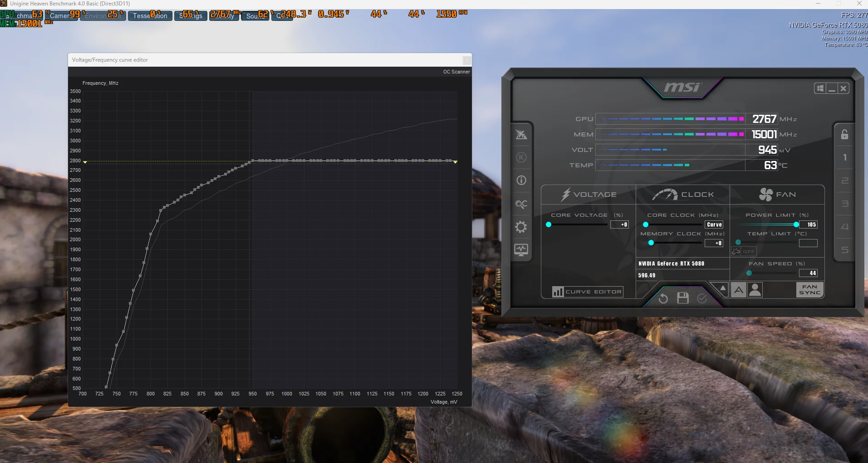868x463 pixels.
Task: Click the Core Voltage slider handle
Action: [549, 224]
